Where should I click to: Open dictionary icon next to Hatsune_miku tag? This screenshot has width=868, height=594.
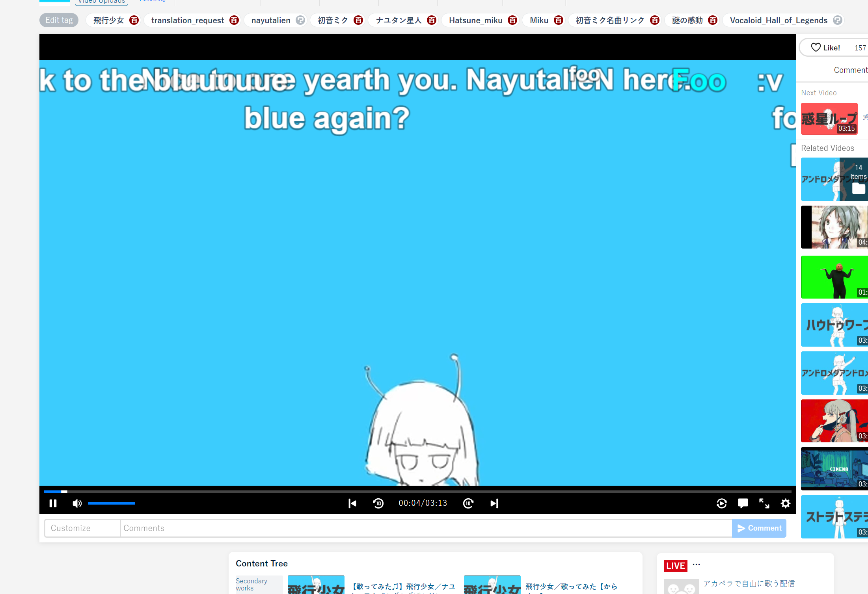click(512, 20)
